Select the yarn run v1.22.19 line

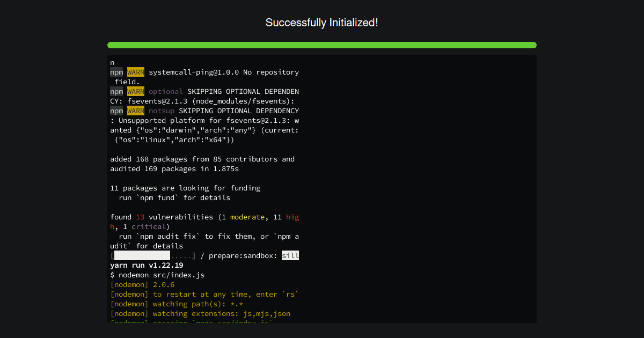coord(145,265)
